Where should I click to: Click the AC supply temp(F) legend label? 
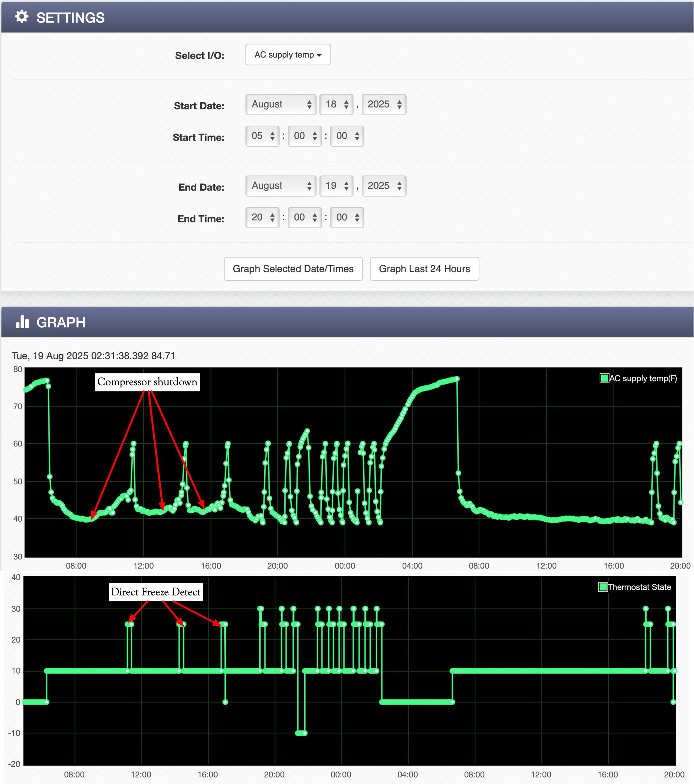click(644, 378)
